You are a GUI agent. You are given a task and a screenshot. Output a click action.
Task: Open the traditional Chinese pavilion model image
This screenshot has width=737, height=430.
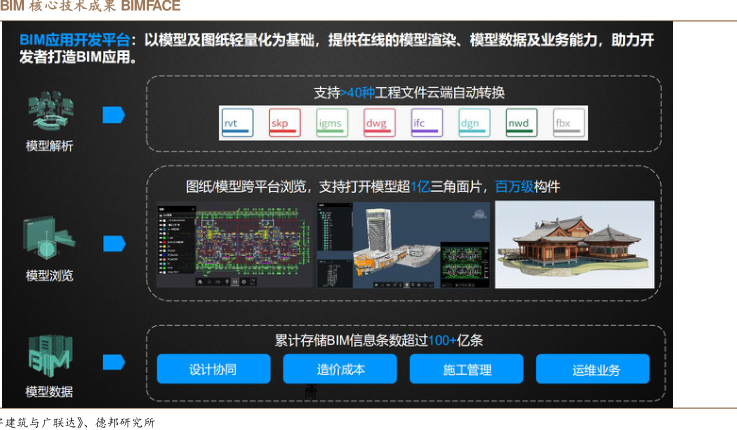click(573, 244)
